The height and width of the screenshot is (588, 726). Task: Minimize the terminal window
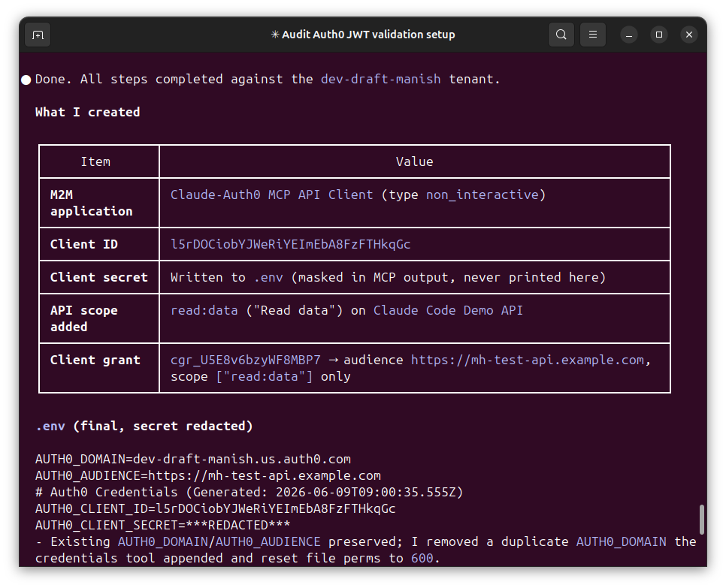[x=629, y=35]
